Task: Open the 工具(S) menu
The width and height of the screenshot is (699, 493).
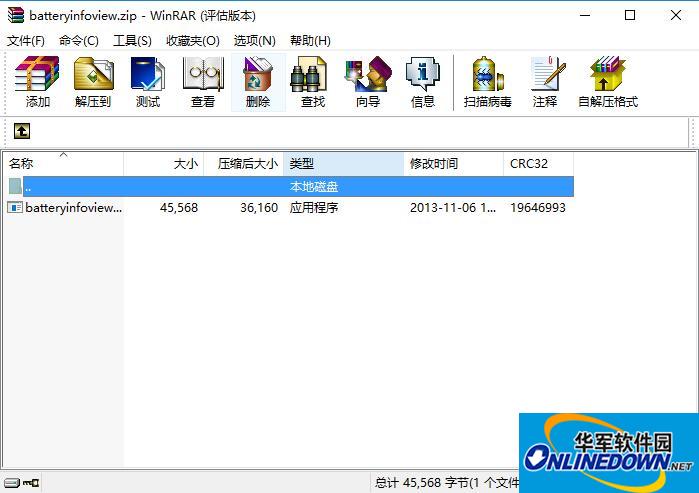Action: pyautogui.click(x=132, y=41)
